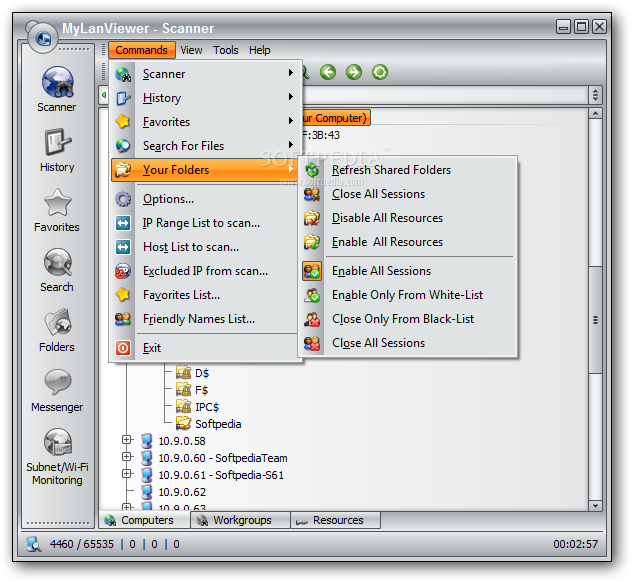The width and height of the screenshot is (632, 582).
Task: Click the green refresh toolbar icon
Action: tap(379, 73)
